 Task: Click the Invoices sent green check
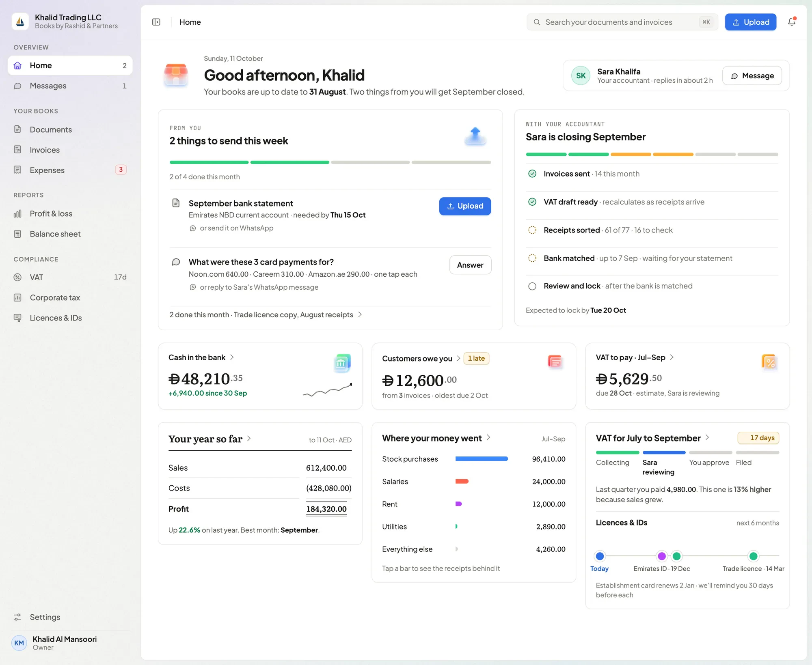coord(532,174)
